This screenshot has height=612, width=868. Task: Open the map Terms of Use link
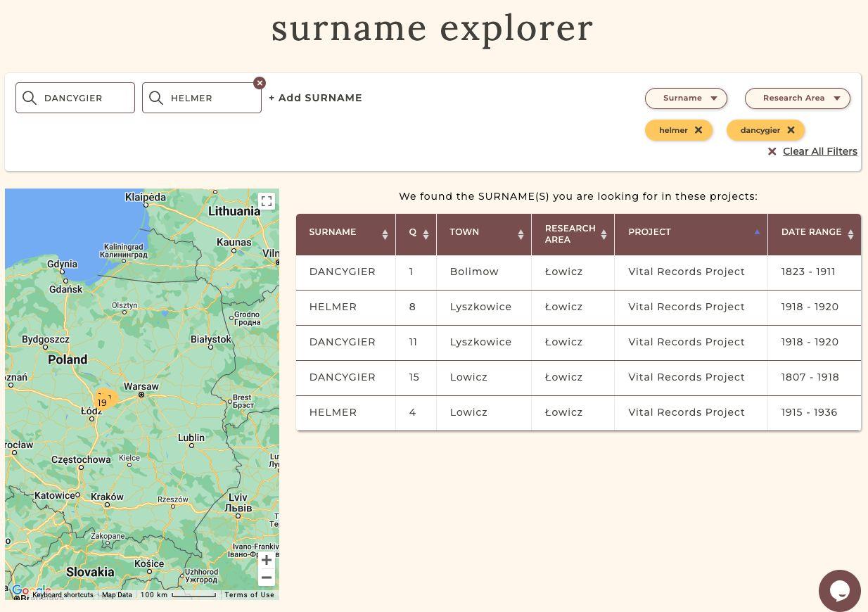(249, 595)
